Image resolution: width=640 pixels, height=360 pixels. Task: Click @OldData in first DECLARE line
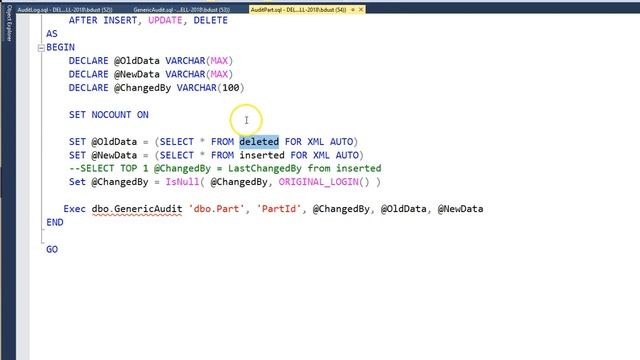tap(137, 61)
